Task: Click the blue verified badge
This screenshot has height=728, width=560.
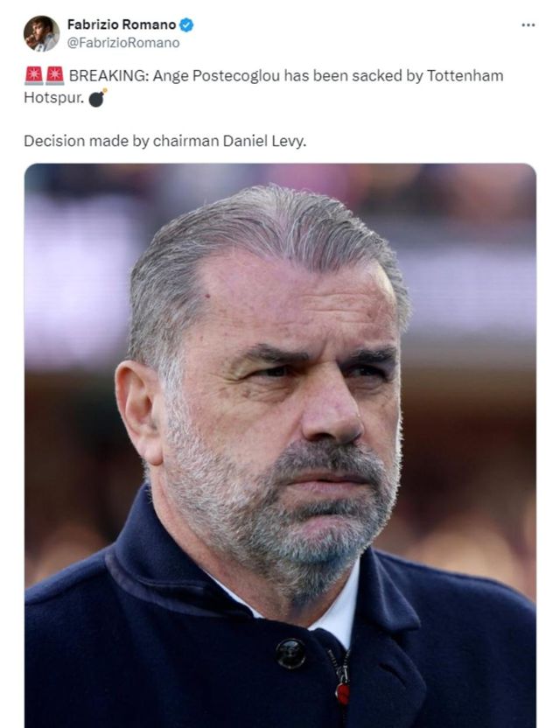Action: [x=186, y=25]
